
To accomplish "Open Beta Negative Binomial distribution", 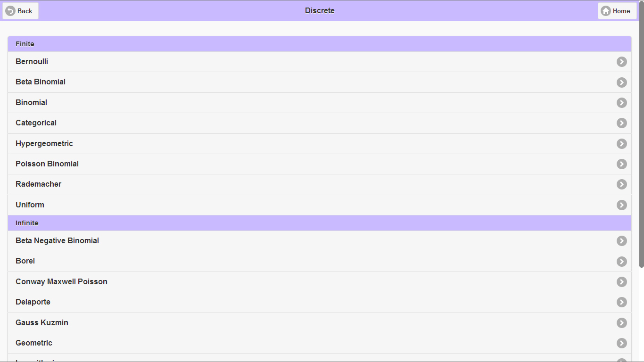I will [x=57, y=241].
